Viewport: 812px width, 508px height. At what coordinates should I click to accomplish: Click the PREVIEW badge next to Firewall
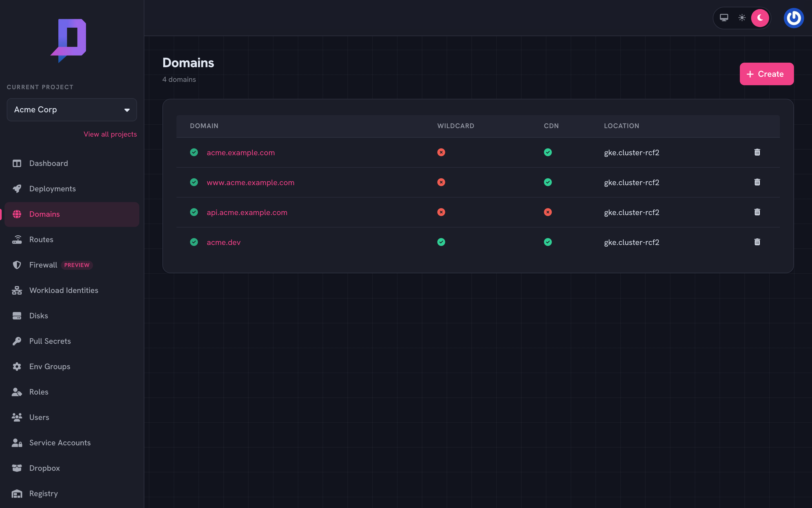77,265
